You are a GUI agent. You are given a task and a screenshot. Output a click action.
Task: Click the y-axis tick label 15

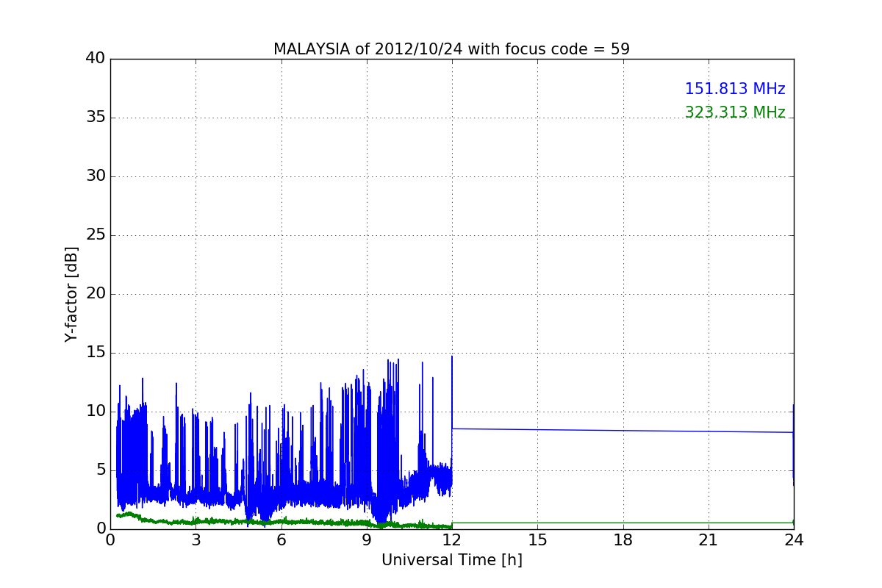[96, 353]
